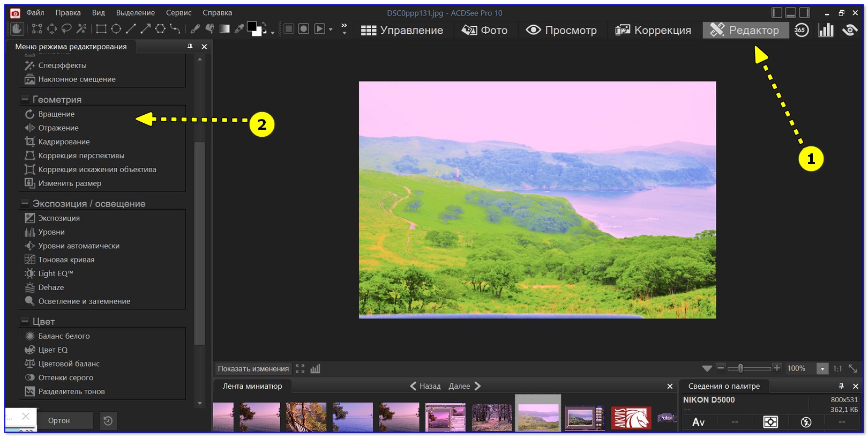Click the white background color swatch
This screenshot has height=437, width=868.
coord(258,32)
